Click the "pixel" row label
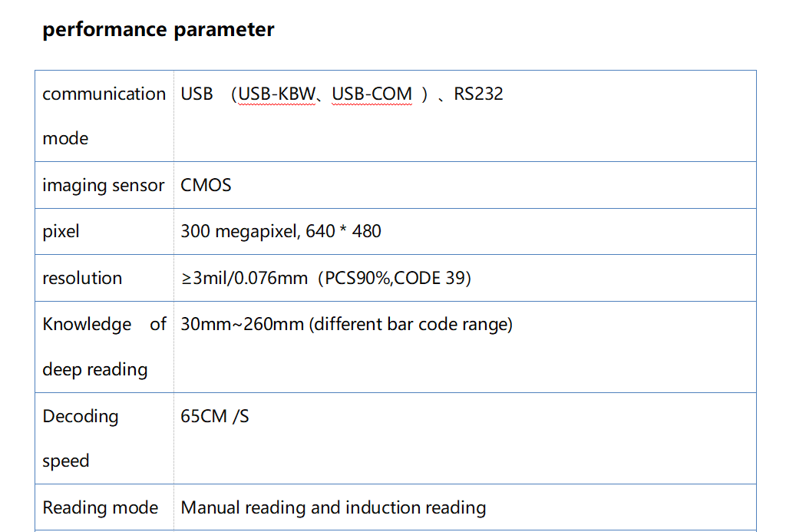This screenshot has height=532, width=786. click(61, 232)
